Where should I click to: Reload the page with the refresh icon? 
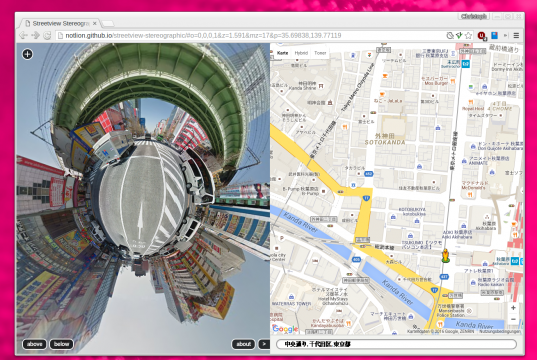[47, 35]
